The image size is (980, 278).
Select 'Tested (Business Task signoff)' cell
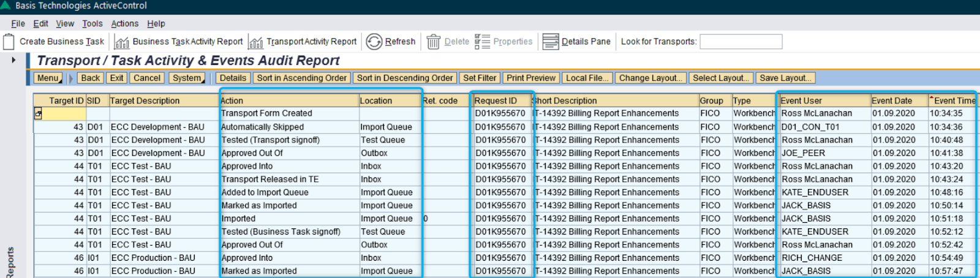pyautogui.click(x=289, y=231)
